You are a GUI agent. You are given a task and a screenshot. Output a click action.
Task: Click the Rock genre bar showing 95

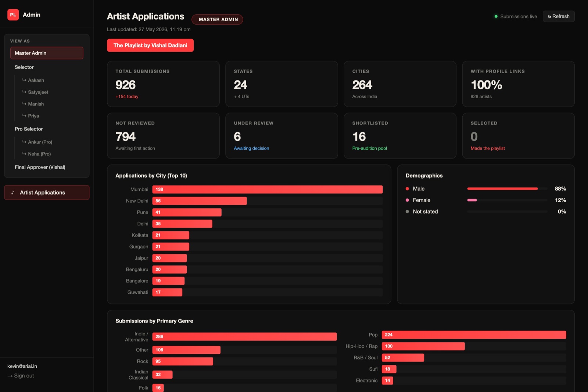coord(183,361)
